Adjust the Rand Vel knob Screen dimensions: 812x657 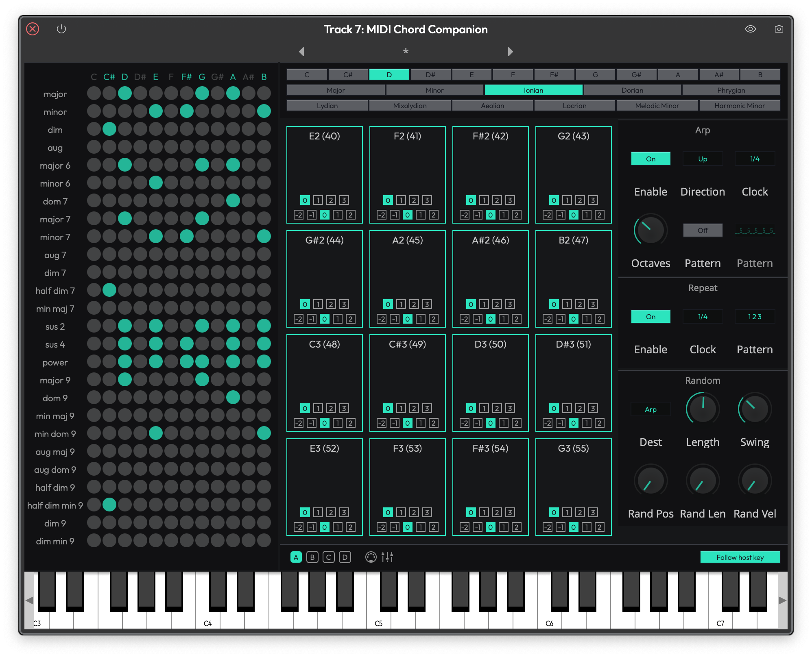click(755, 481)
